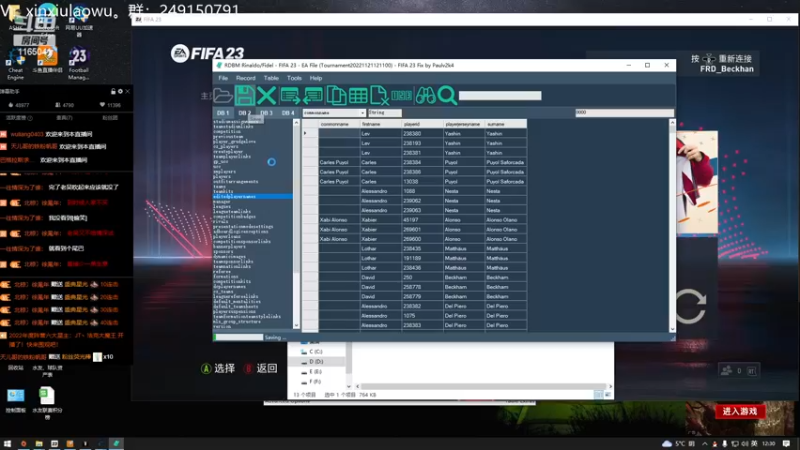Click the value field at top right of grid

pos(624,113)
